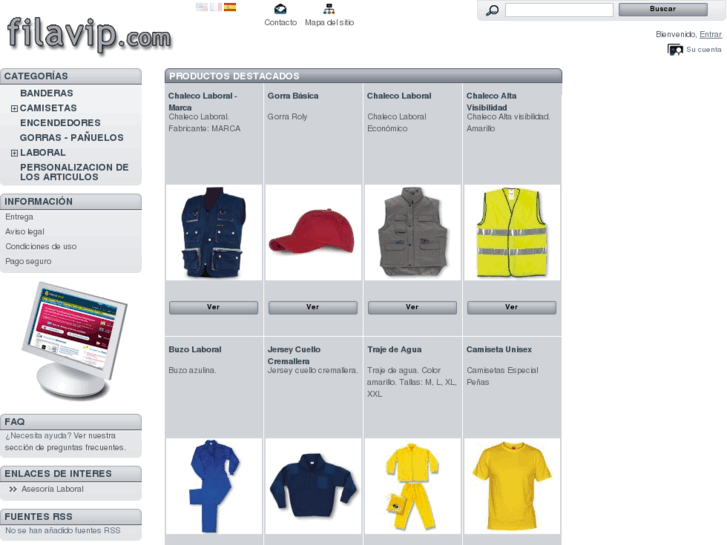Click the Buscar search button

tap(663, 9)
